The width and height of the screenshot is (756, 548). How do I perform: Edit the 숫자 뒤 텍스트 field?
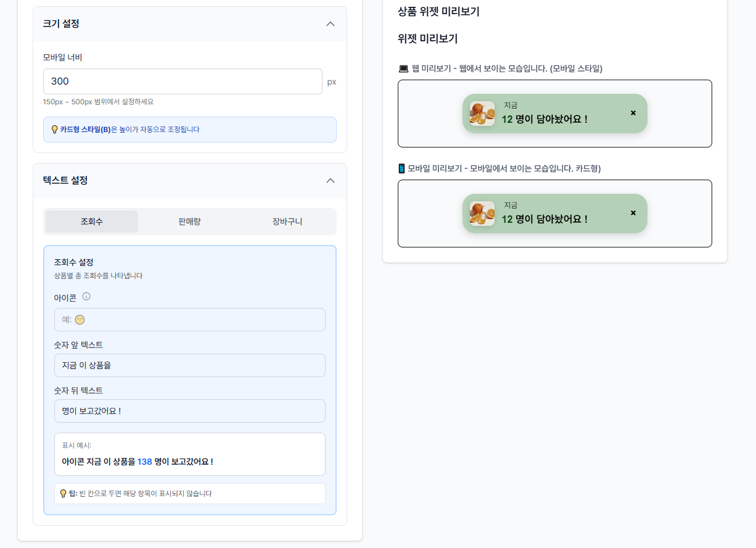click(x=190, y=411)
